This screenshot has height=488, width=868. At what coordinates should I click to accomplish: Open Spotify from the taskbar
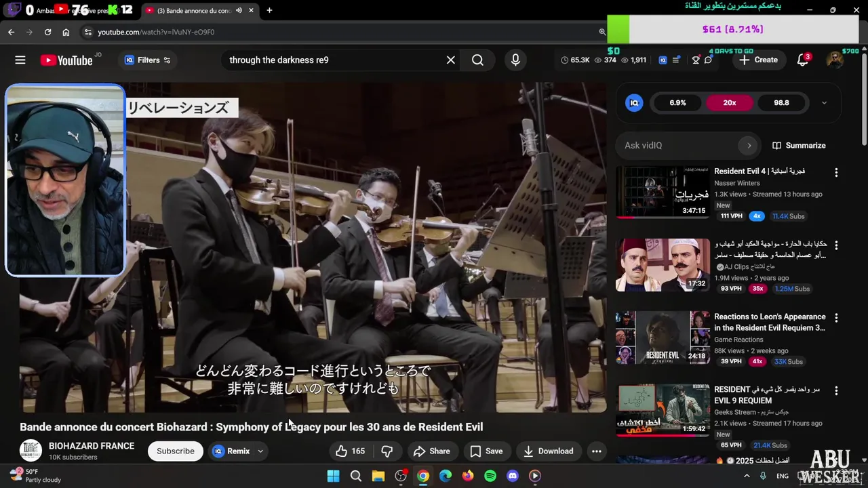click(x=490, y=476)
